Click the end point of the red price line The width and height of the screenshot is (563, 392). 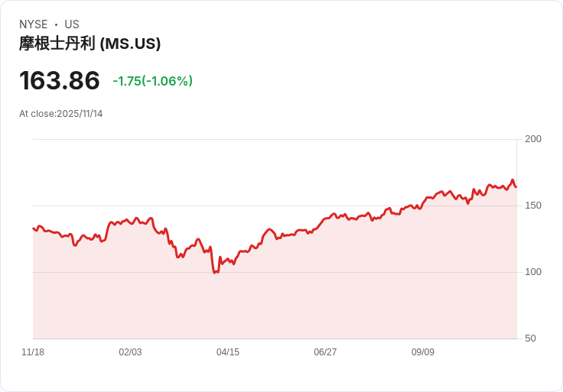pyautogui.click(x=516, y=186)
